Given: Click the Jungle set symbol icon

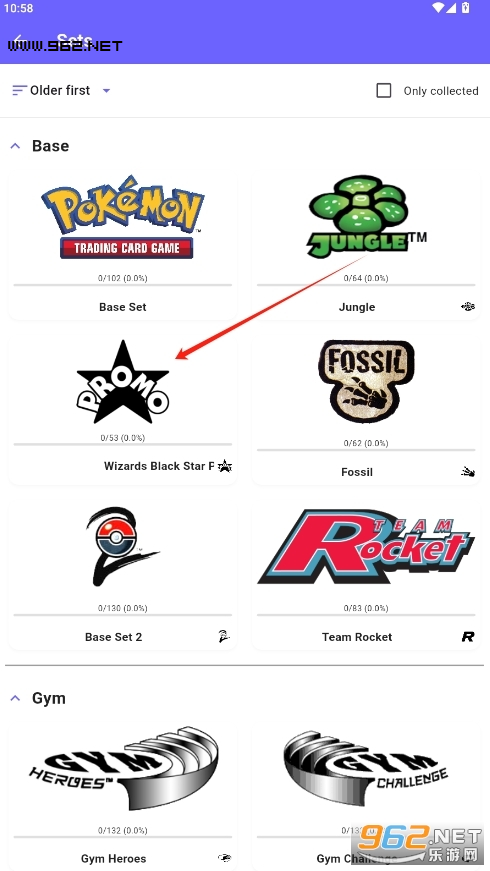Looking at the screenshot, I should [x=468, y=306].
